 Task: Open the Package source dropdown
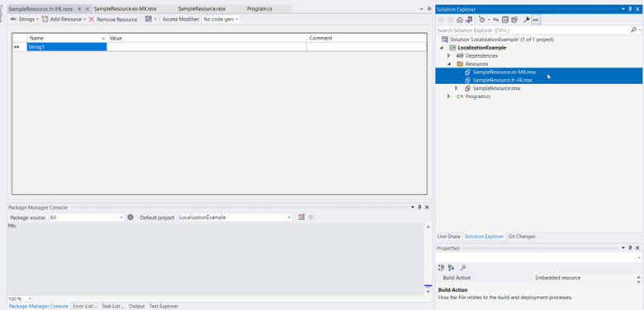(x=86, y=218)
